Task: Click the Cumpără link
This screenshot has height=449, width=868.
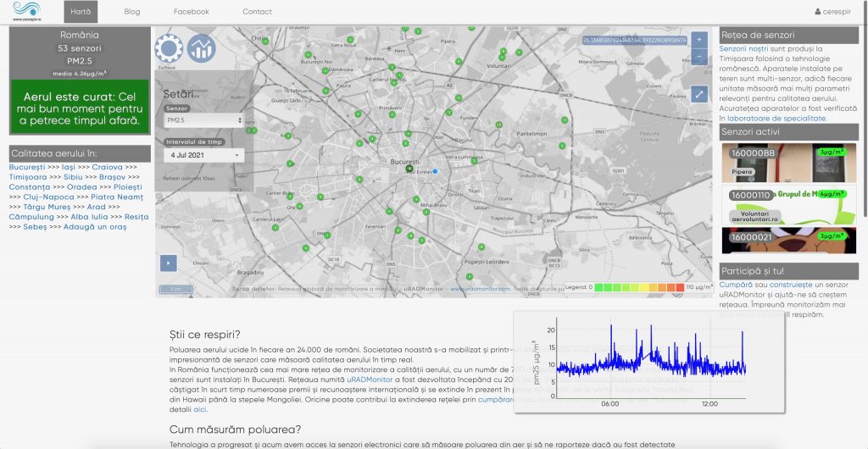Action: (x=736, y=284)
